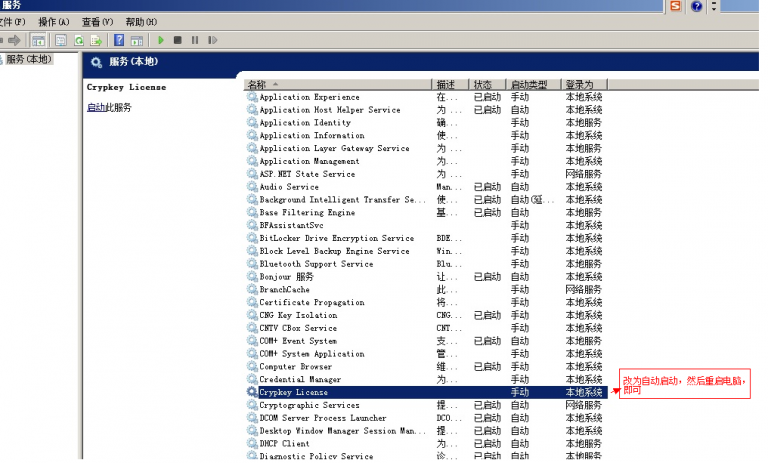Click the blue Help toolbar icon
The width and height of the screenshot is (768, 463).
point(119,40)
